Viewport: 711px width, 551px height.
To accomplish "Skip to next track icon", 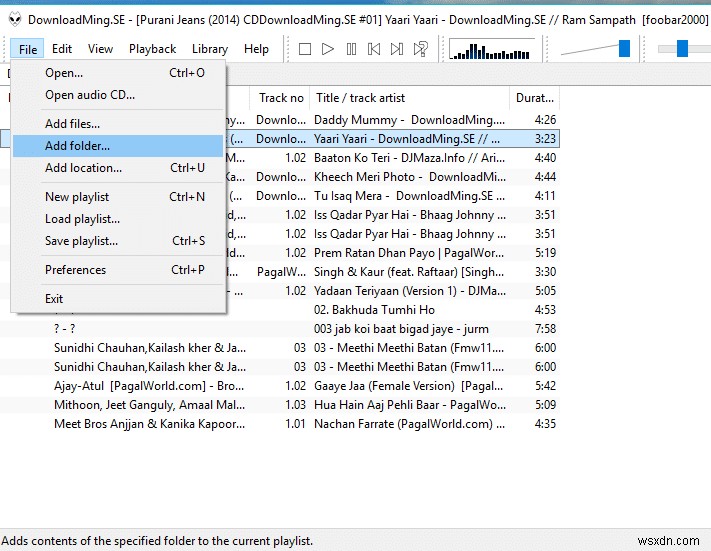I will point(397,49).
